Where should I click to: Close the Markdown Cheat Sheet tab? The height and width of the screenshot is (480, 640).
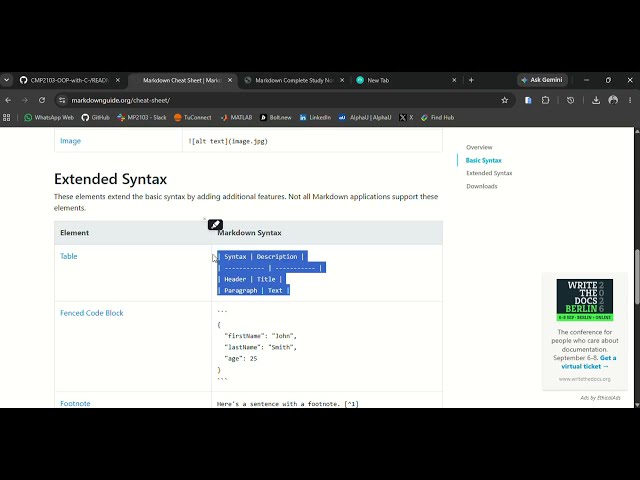click(230, 80)
